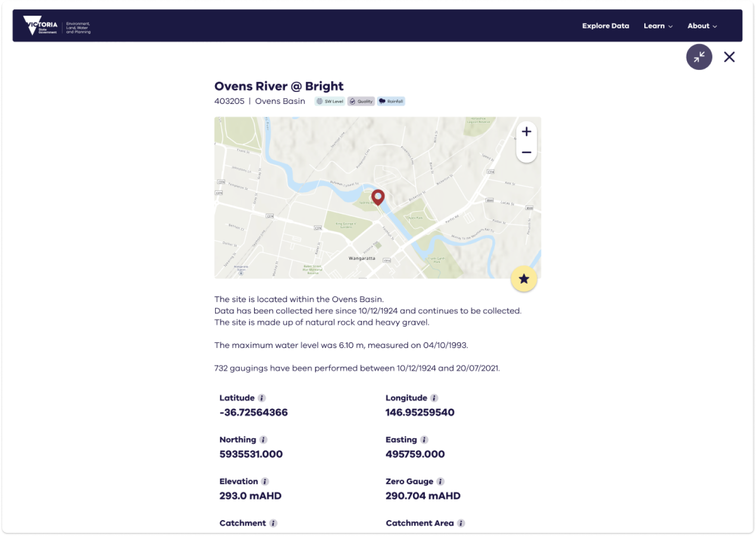Click the Victoria State Government logo
The height and width of the screenshot is (536, 756).
[x=56, y=26]
